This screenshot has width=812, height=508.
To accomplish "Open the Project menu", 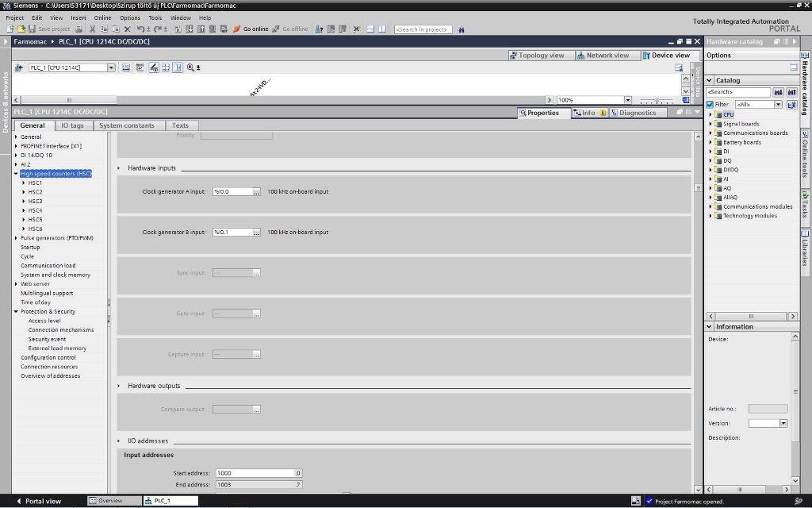I will click(14, 17).
